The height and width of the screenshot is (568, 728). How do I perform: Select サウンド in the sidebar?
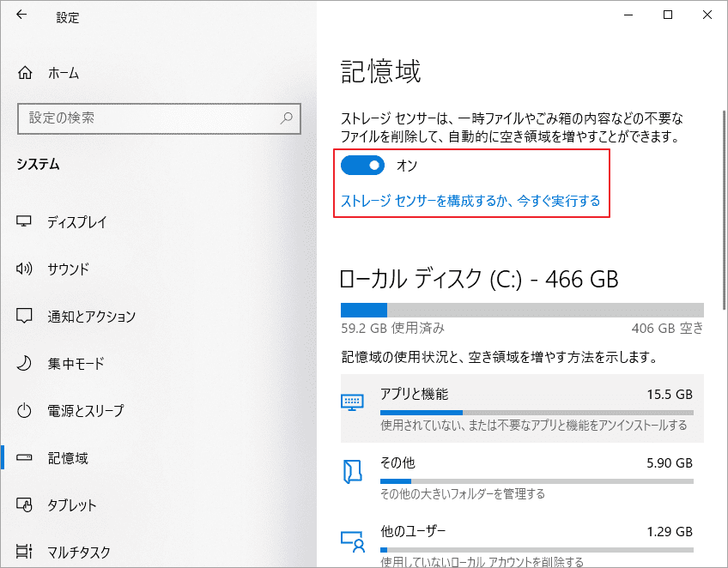pyautogui.click(x=159, y=269)
